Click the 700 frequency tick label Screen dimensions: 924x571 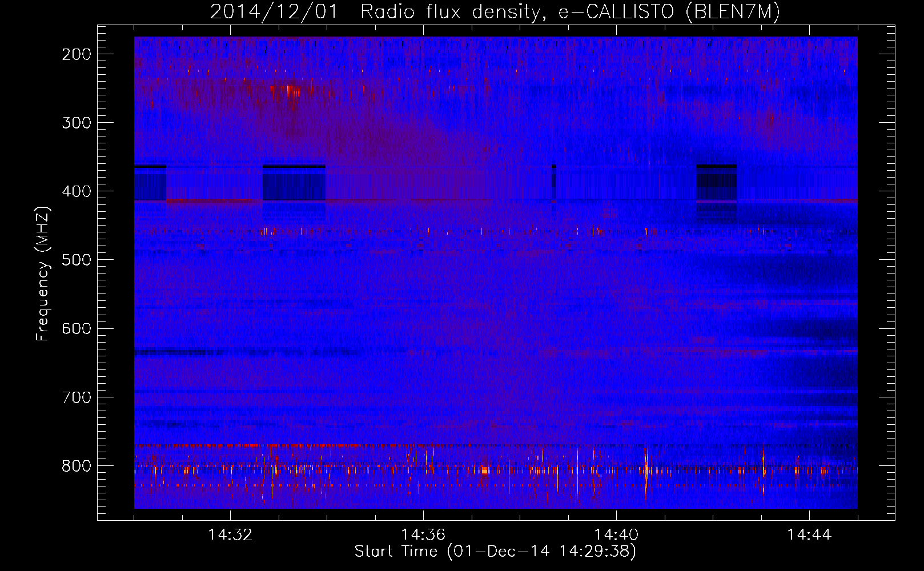(77, 397)
